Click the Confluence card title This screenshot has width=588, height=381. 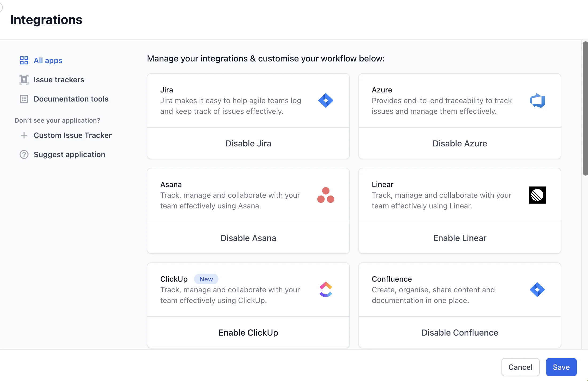point(392,279)
